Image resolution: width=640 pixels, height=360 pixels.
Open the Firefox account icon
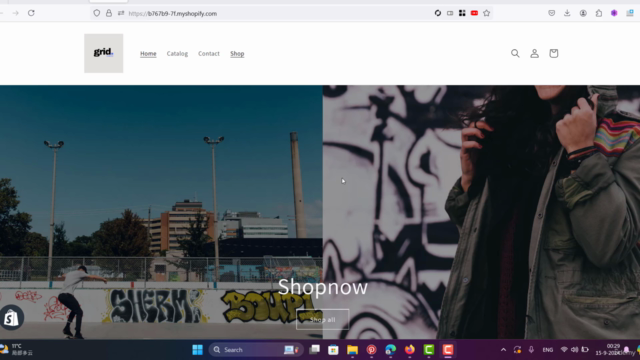[x=583, y=13]
